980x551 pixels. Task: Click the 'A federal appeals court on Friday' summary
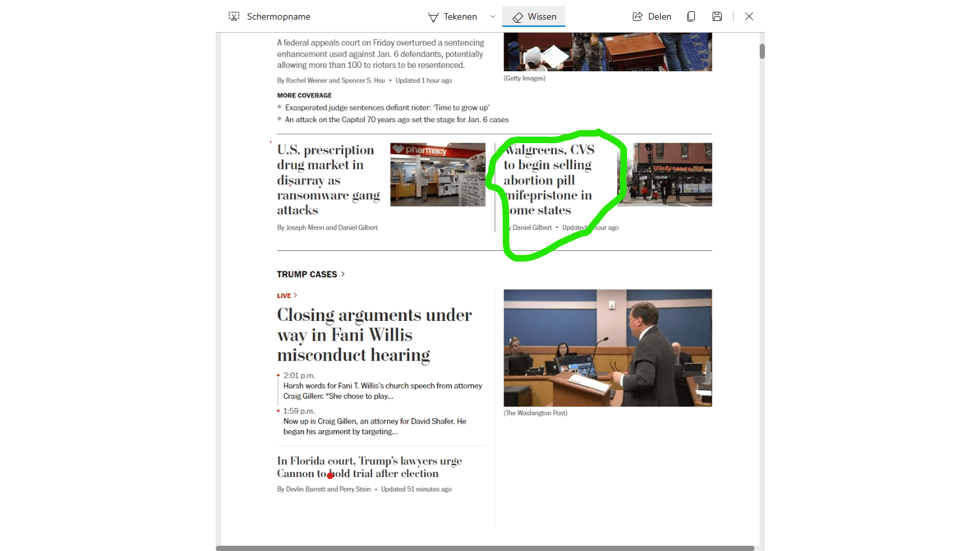[380, 54]
